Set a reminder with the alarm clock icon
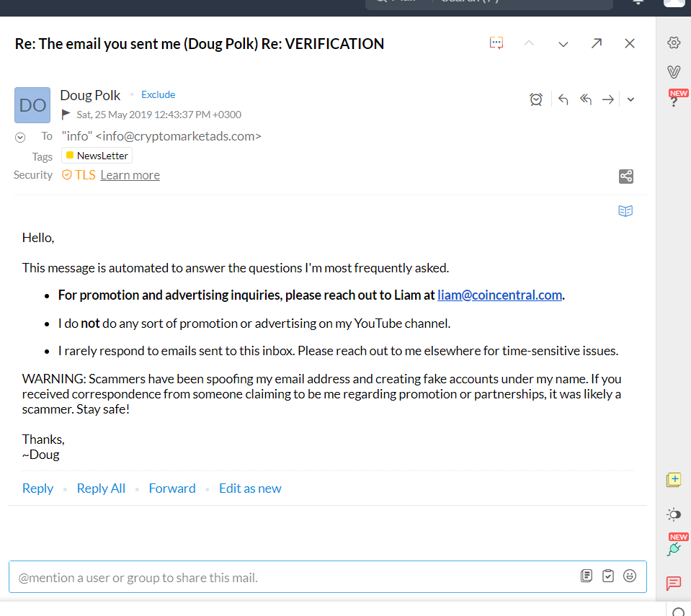 (536, 99)
